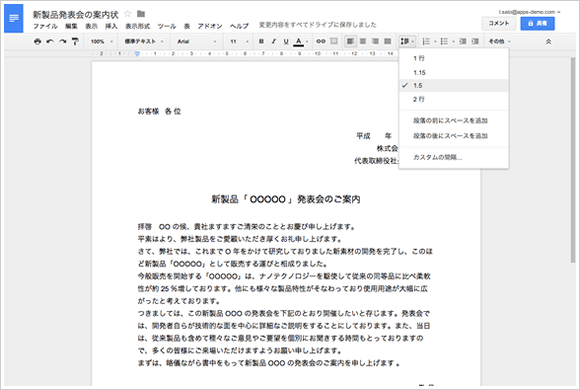Image resolution: width=580 pixels, height=390 pixels.
Task: Toggle underline formatting
Action: [x=286, y=41]
